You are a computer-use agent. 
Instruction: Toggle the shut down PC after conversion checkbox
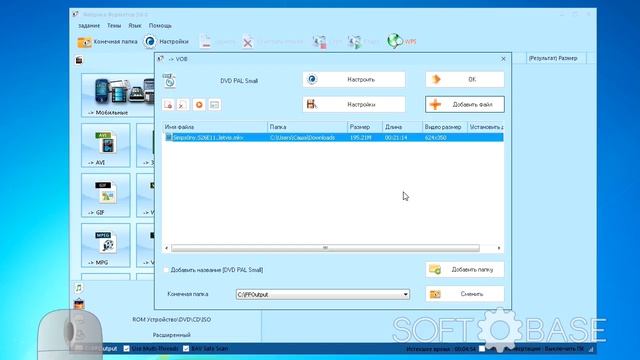pos(482,349)
